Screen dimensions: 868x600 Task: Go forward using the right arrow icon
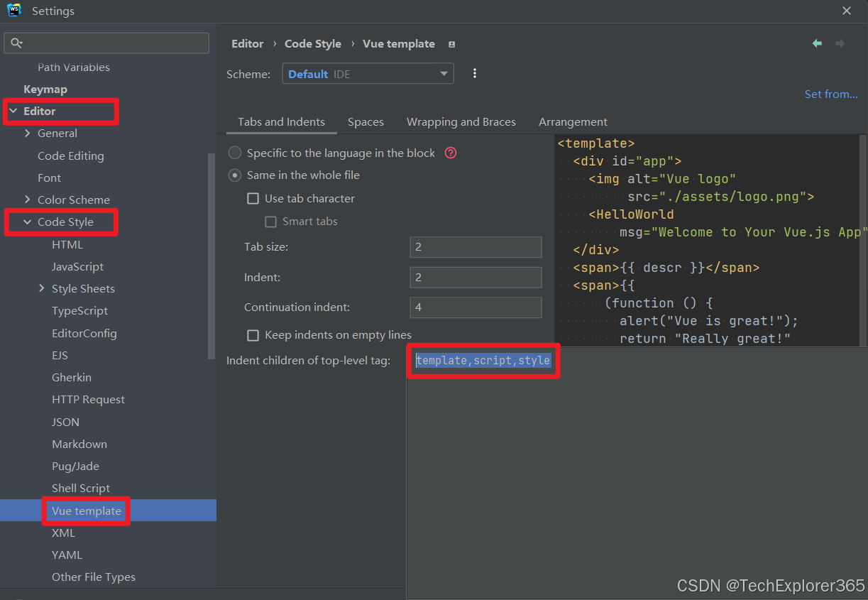(840, 43)
